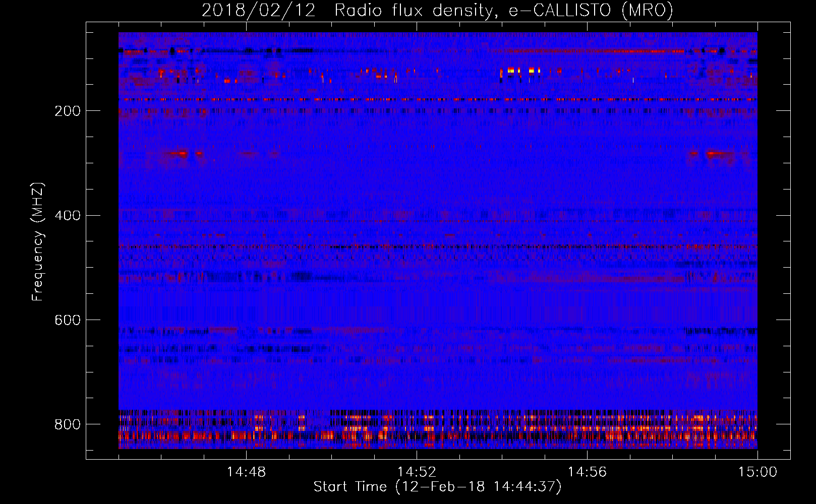The image size is (816, 504).
Task: Click the 800 frequency tick label
Action: tap(68, 424)
